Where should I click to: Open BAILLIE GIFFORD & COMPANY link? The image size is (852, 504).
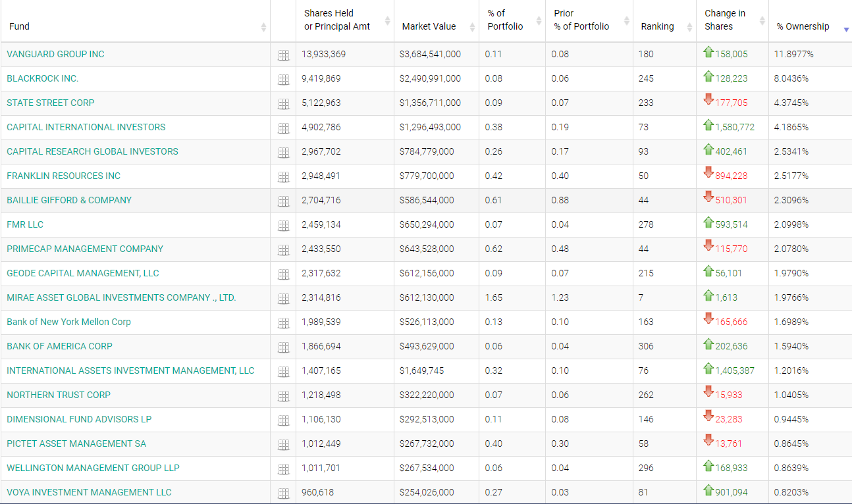pos(69,200)
